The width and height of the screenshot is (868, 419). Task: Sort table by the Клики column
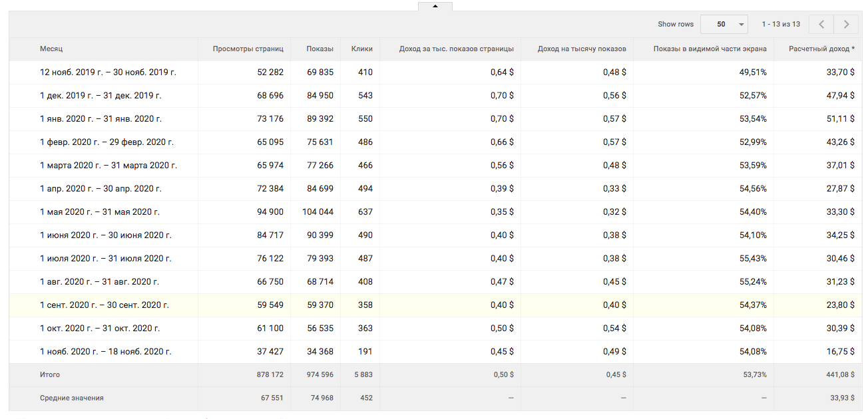(x=361, y=49)
